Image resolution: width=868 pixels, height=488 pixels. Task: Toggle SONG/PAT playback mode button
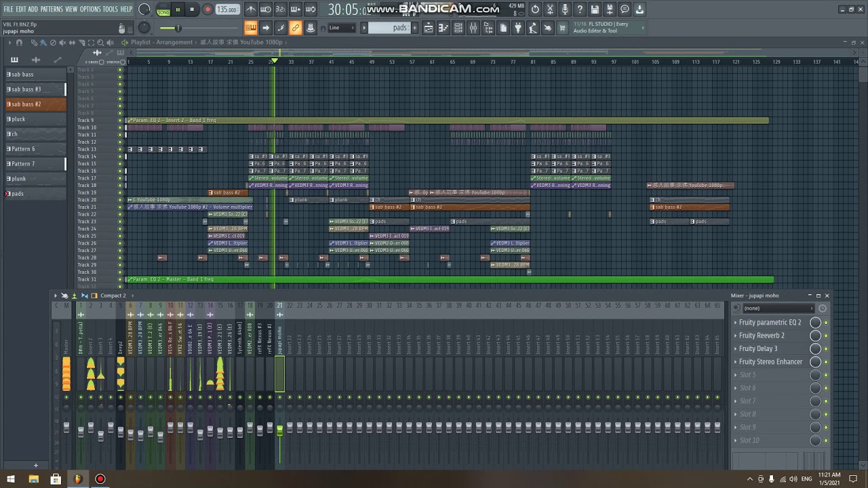click(x=163, y=10)
